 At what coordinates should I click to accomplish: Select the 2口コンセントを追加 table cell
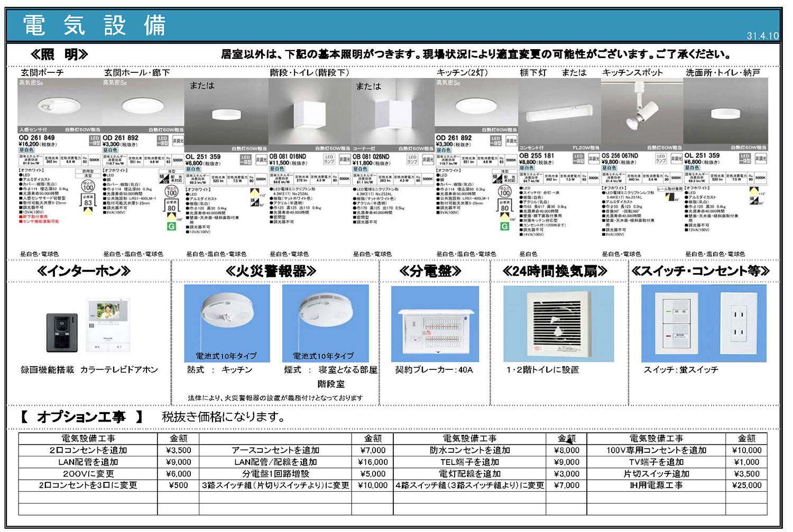(x=88, y=450)
